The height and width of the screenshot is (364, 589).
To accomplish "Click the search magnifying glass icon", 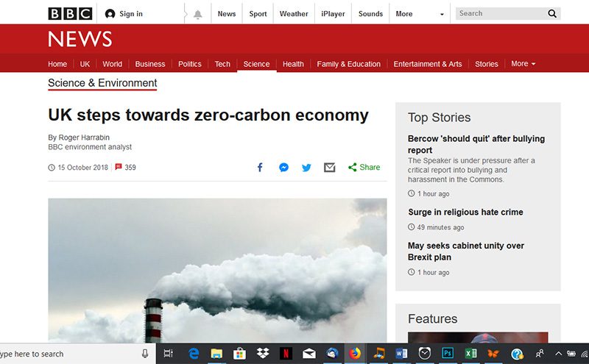I will [x=552, y=14].
